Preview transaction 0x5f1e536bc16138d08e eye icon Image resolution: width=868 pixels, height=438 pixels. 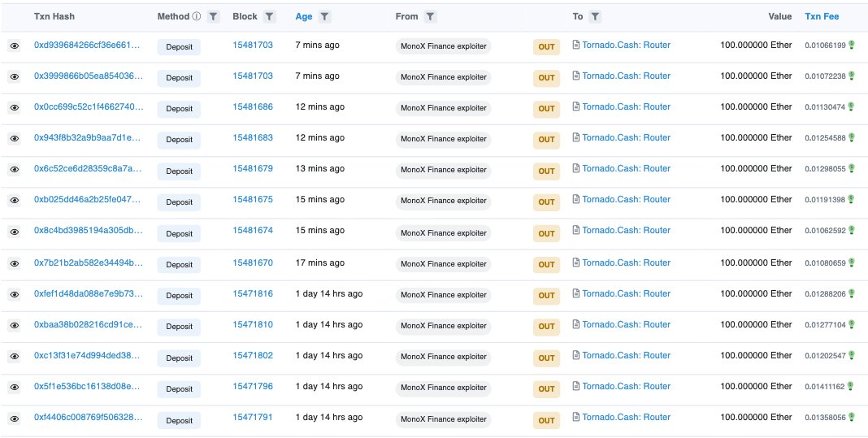[15, 387]
